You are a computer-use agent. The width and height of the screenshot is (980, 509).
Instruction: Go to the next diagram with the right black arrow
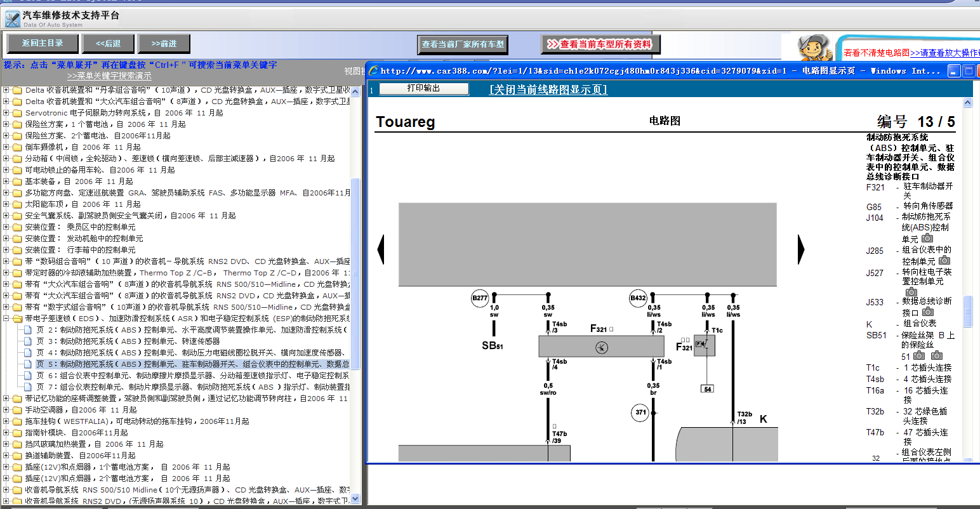click(x=801, y=249)
